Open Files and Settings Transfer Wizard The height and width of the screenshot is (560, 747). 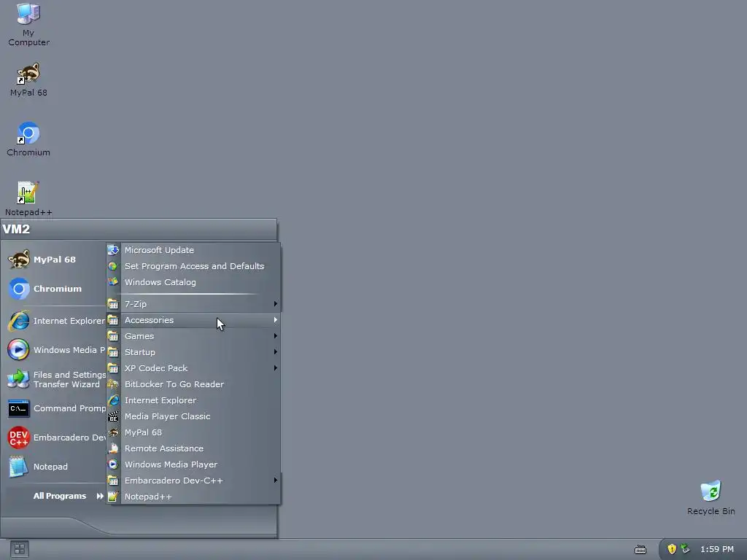[x=56, y=379]
